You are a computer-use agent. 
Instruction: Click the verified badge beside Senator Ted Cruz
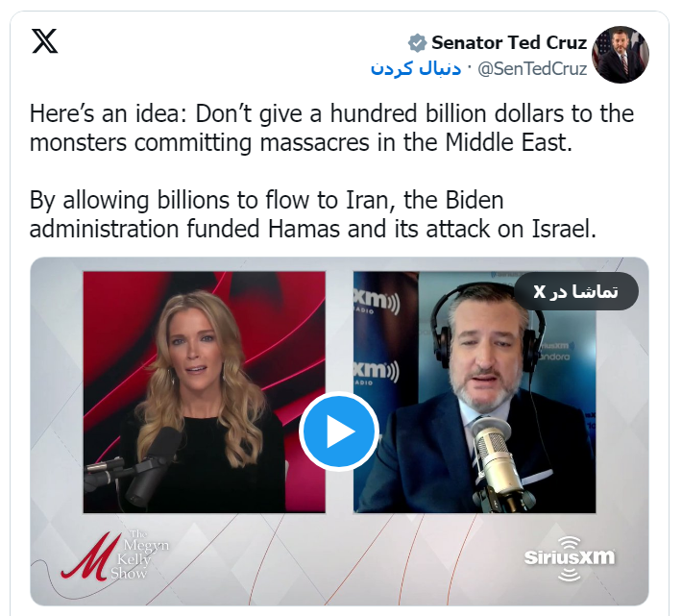(417, 43)
